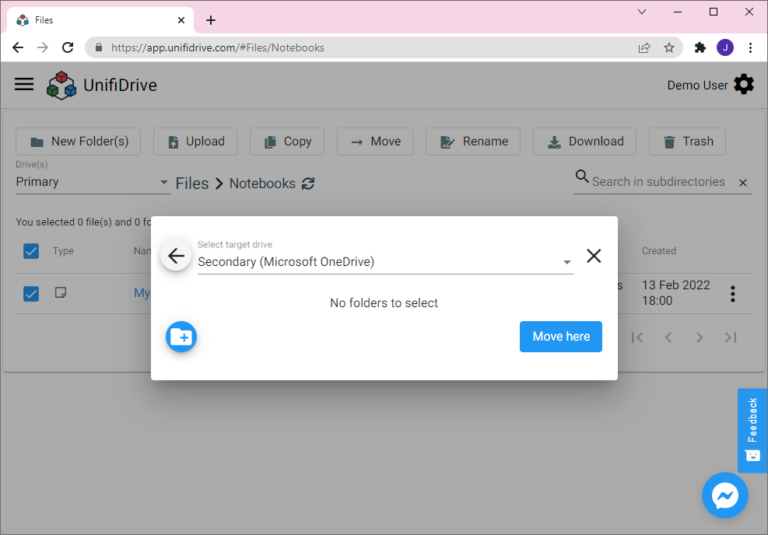Viewport: 768px width, 535px height.
Task: Click the Rename button
Action: pos(473,142)
